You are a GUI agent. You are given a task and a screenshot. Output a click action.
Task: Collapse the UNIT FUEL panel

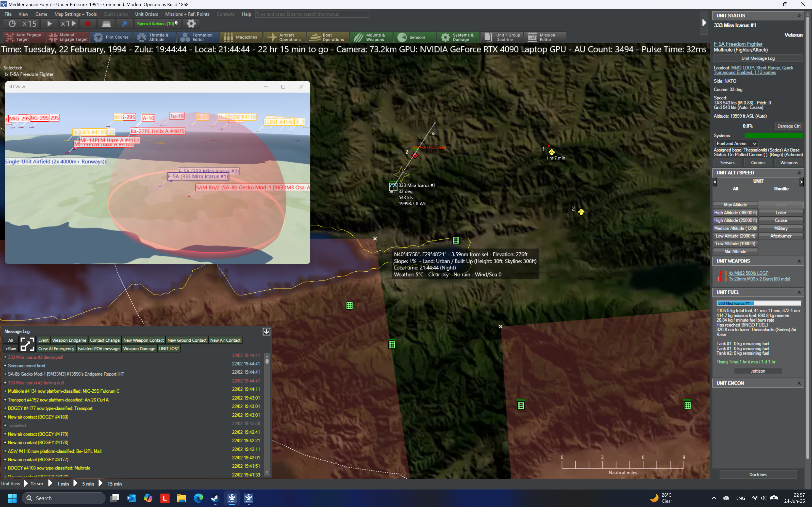(x=799, y=292)
